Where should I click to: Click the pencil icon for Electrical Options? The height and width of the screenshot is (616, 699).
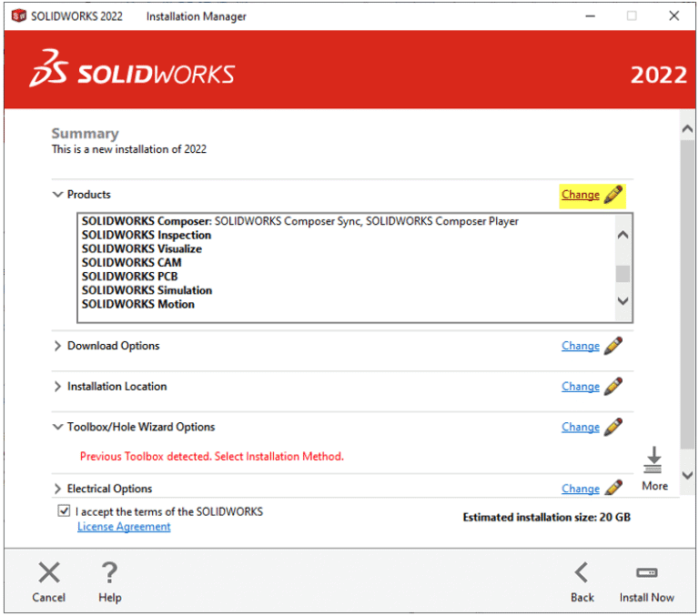click(x=613, y=488)
